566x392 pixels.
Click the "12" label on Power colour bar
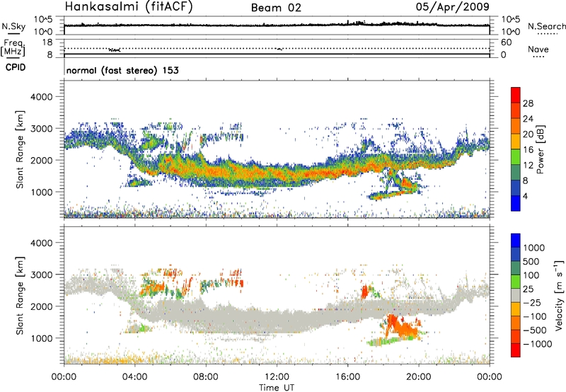528,165
